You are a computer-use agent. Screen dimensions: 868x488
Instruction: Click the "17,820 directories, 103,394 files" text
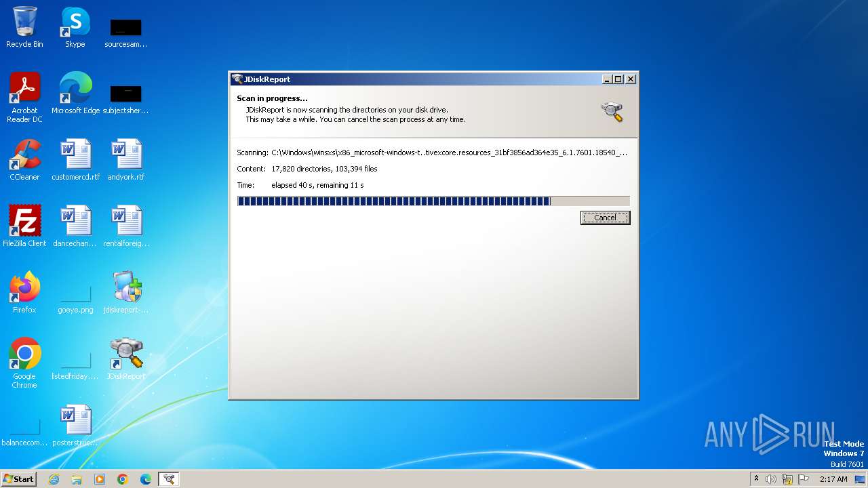coord(324,169)
